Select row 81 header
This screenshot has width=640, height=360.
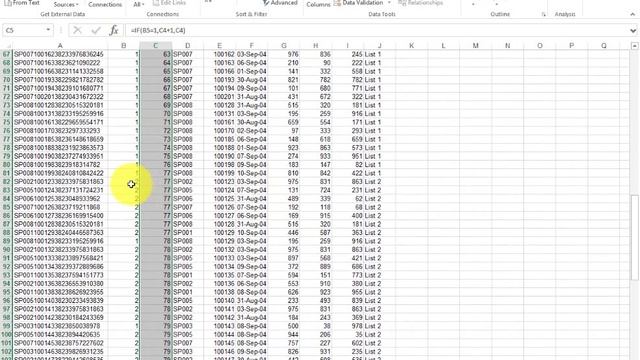point(6,173)
